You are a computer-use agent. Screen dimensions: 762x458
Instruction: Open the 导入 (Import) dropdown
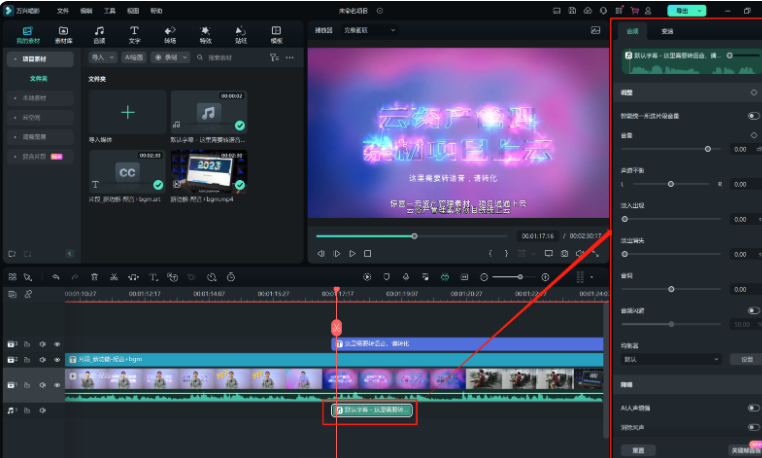click(100, 58)
